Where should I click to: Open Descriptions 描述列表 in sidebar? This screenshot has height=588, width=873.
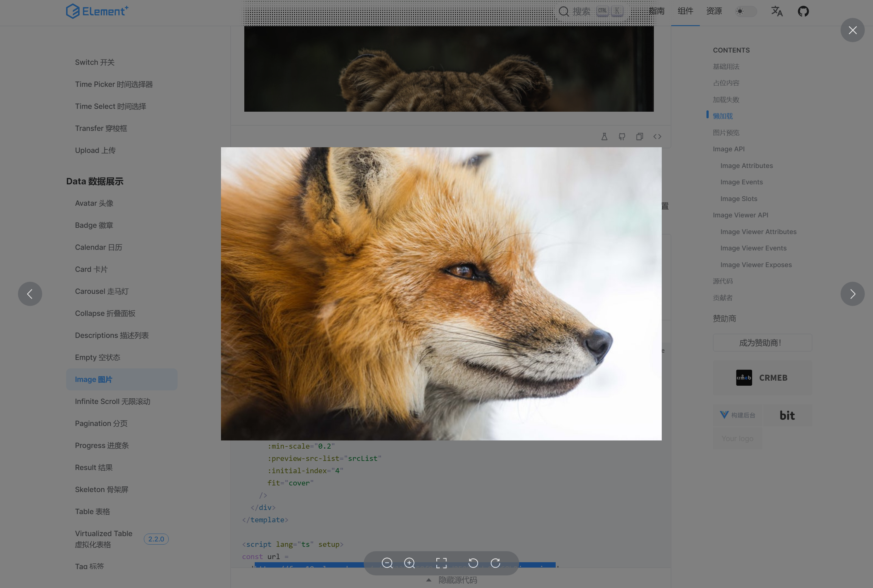(x=112, y=336)
